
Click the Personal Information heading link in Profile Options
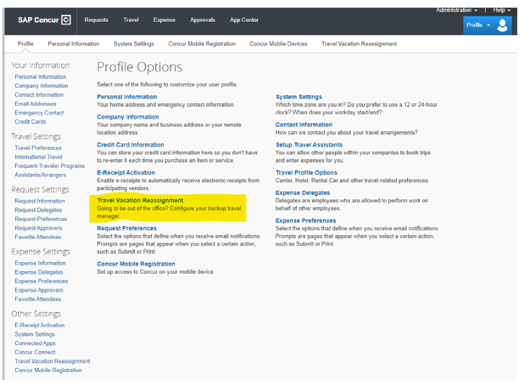click(x=127, y=97)
